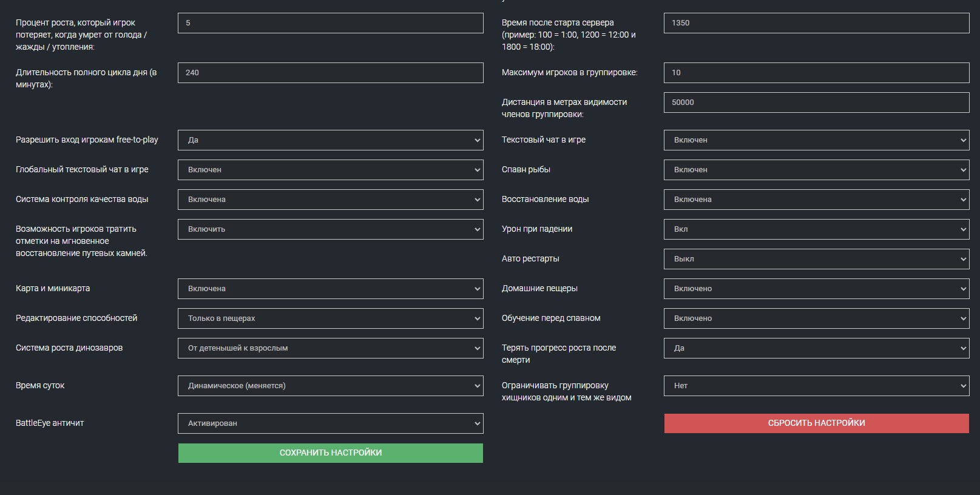This screenshot has width=980, height=495.
Task: Click the group visibility distance field showing 50000
Action: click(x=816, y=103)
